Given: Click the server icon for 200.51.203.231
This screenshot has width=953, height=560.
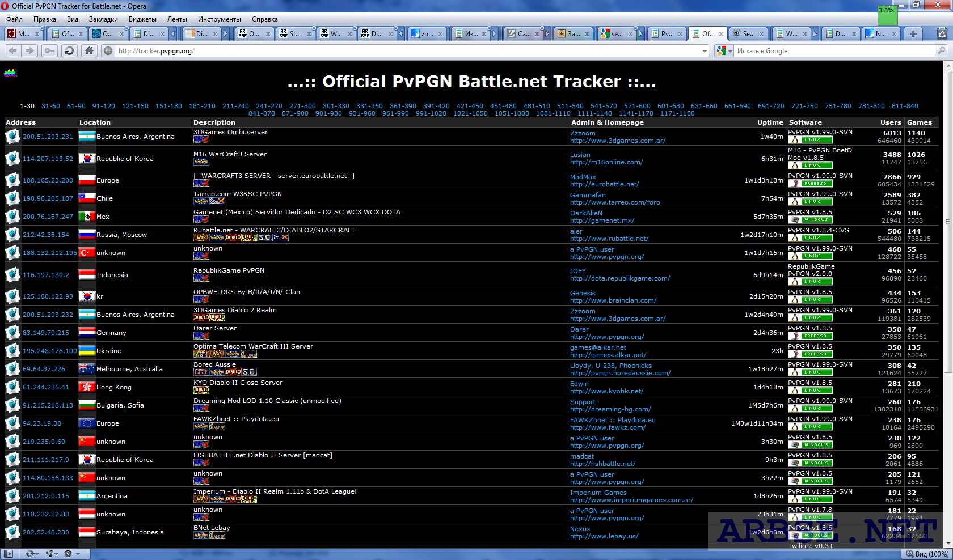Looking at the screenshot, I should click(x=12, y=137).
